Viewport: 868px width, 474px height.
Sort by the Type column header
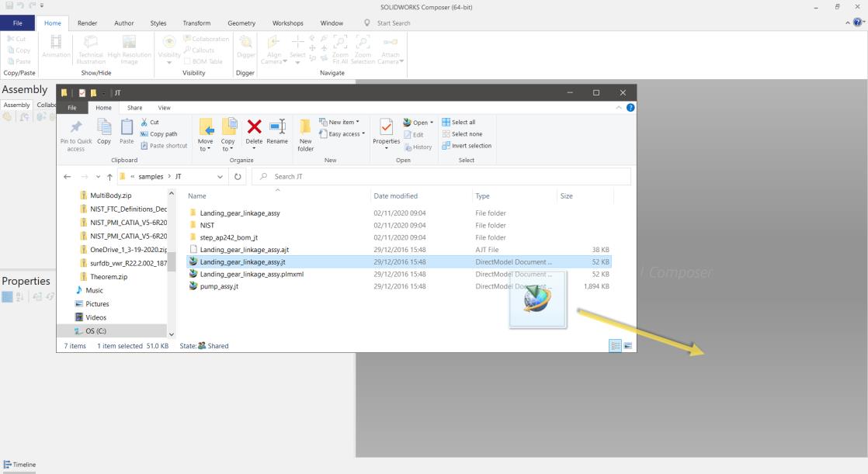(482, 195)
